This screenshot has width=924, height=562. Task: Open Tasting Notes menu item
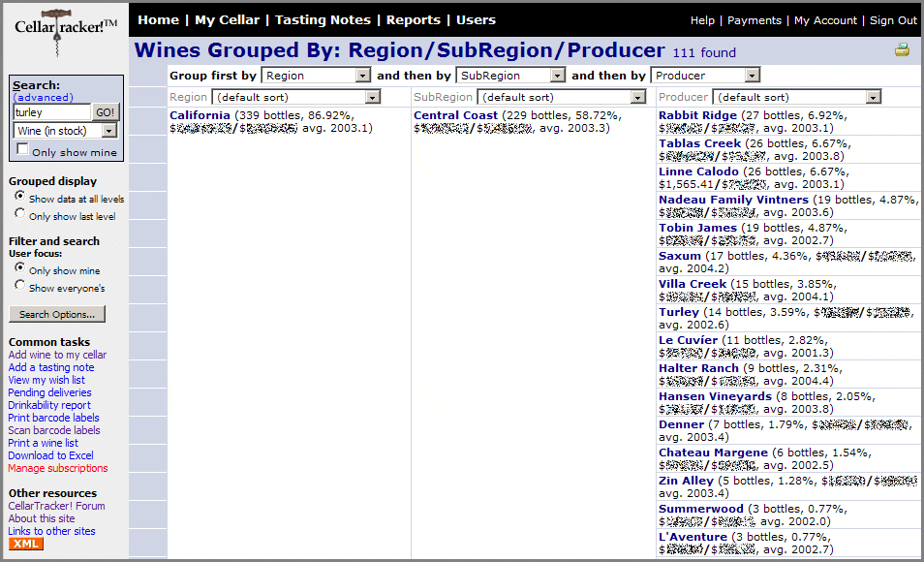[x=323, y=20]
